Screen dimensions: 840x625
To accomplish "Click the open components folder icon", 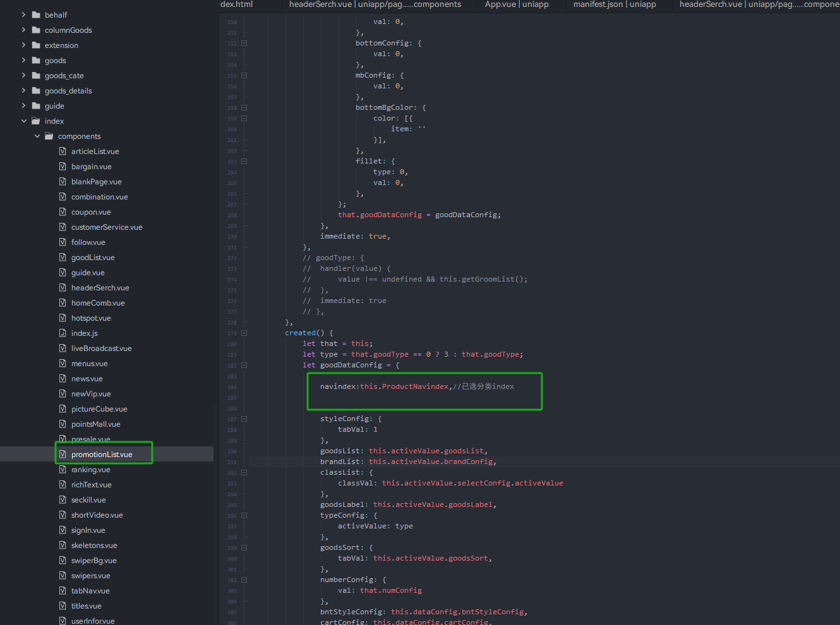I will tap(49, 136).
